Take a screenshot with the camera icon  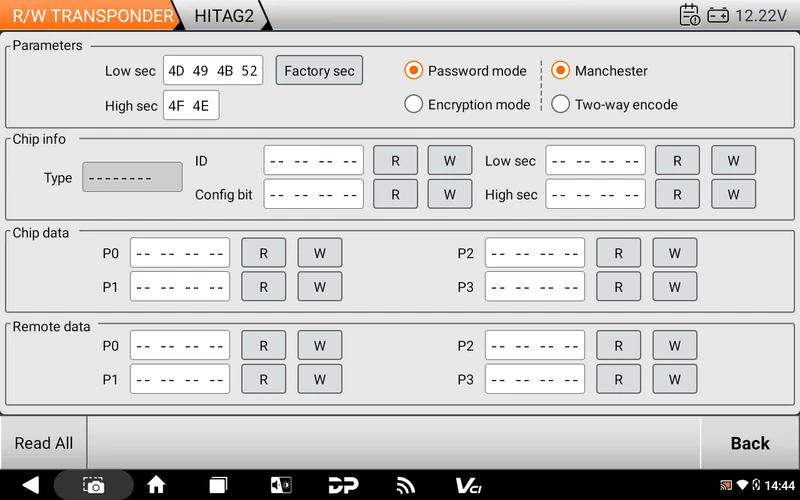(x=93, y=485)
